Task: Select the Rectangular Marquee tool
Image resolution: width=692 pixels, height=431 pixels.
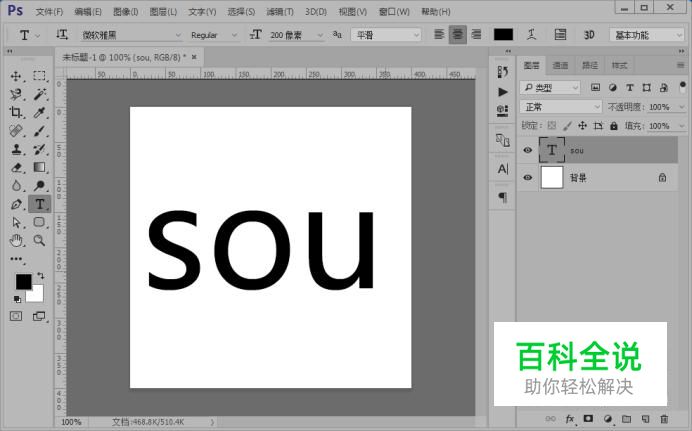Action: pyautogui.click(x=39, y=76)
